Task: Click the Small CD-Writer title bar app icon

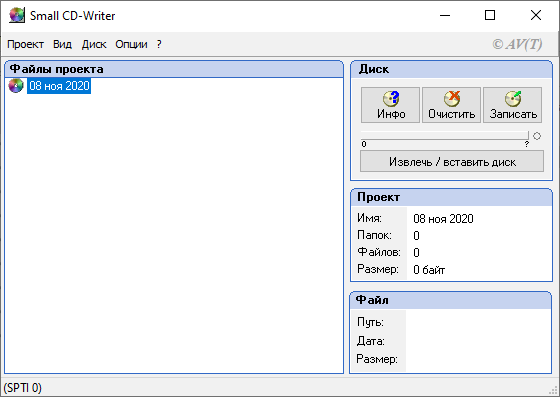Action: click(17, 15)
